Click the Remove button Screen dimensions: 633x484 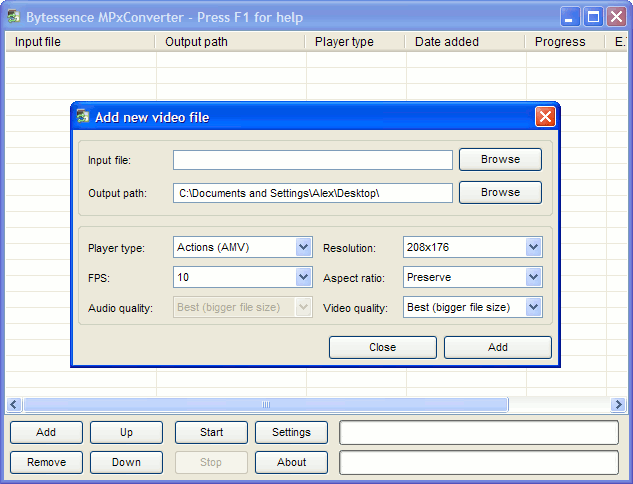click(46, 462)
